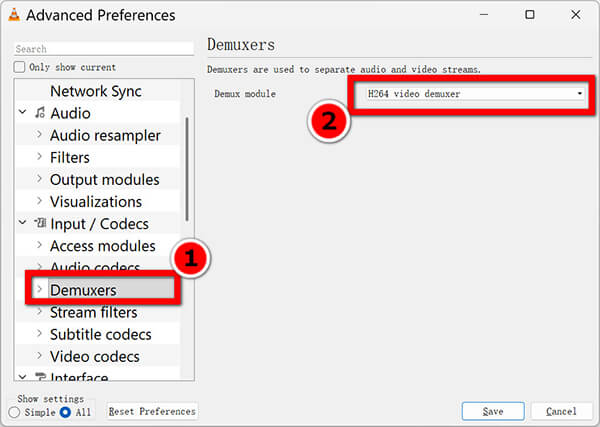The width and height of the screenshot is (600, 427).
Task: Select Filters under Audio
Action: [70, 158]
